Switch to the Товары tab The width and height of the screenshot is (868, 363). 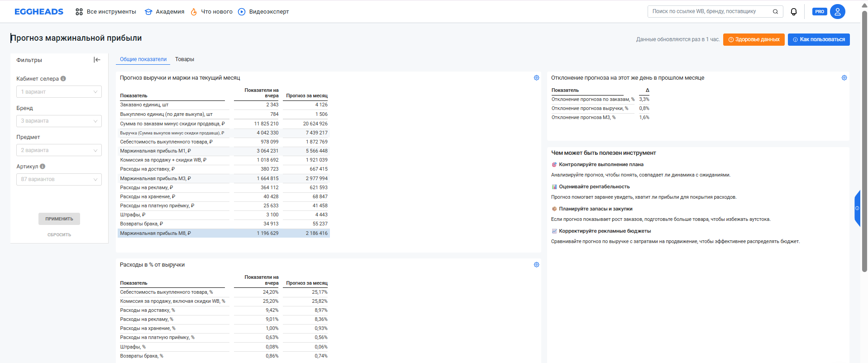click(185, 59)
